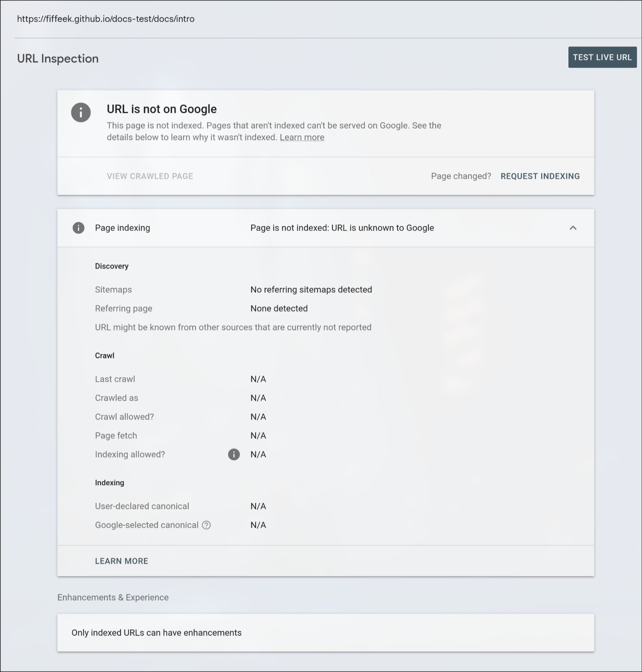The width and height of the screenshot is (642, 672).
Task: Click LEARN MORE at the bottom of the indexing card
Action: click(121, 561)
